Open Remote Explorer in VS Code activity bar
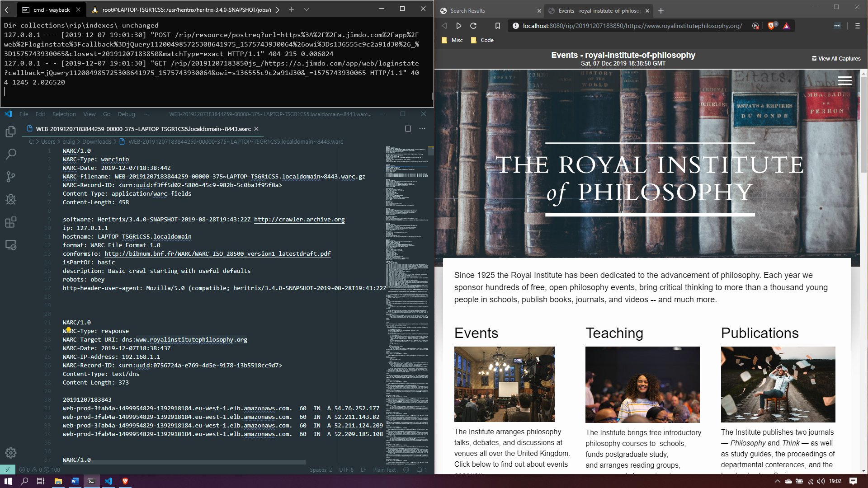Screen dimensions: 868x488 10,245
